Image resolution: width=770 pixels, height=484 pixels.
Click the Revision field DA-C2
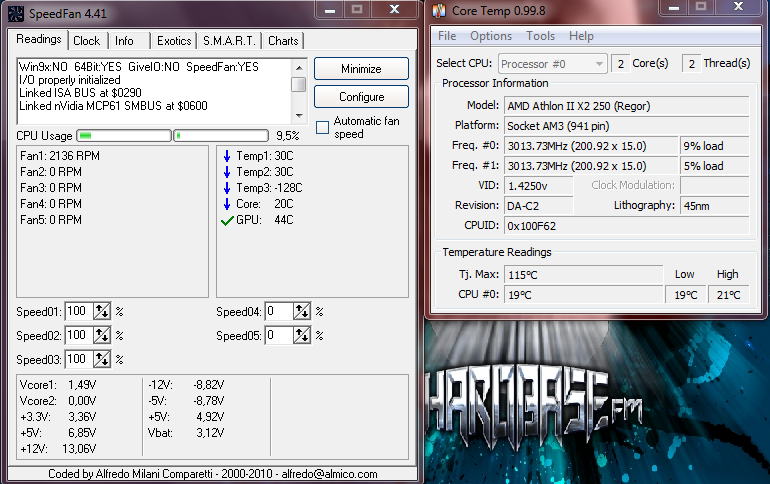[539, 206]
